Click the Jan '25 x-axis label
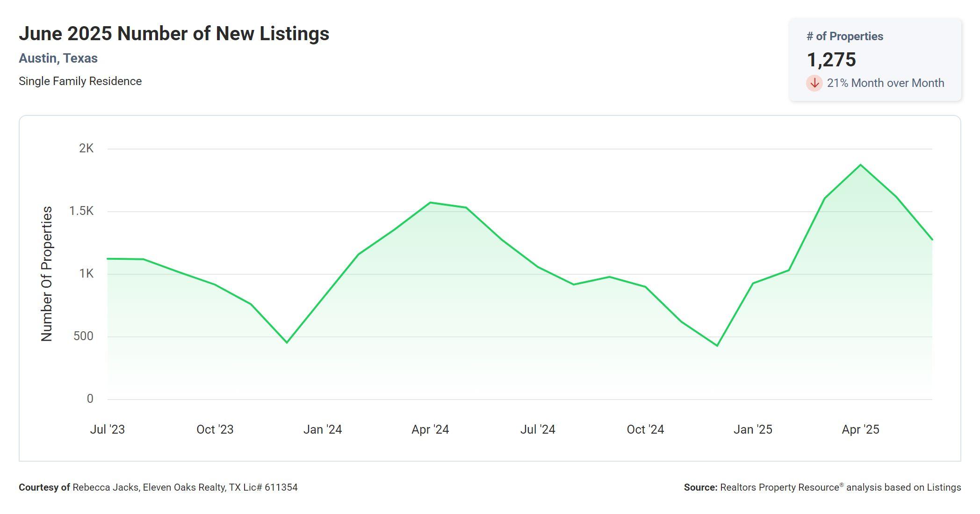 [x=753, y=429]
